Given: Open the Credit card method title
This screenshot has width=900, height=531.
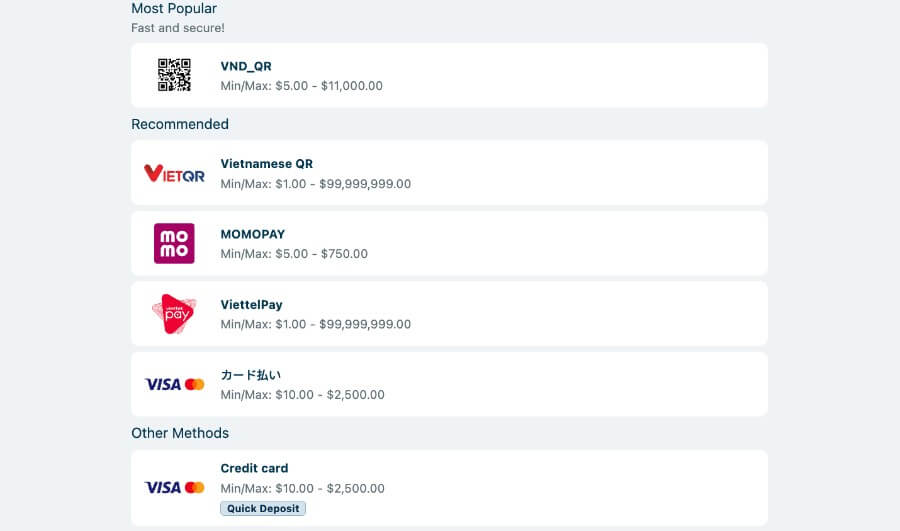Looking at the screenshot, I should click(x=254, y=468).
